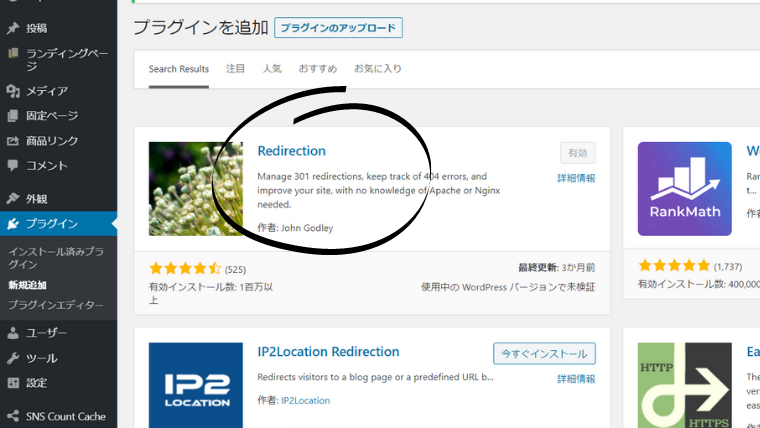Image resolution: width=760 pixels, height=428 pixels.
Task: Click the plug icon beside プラグイン
Action: tap(13, 223)
